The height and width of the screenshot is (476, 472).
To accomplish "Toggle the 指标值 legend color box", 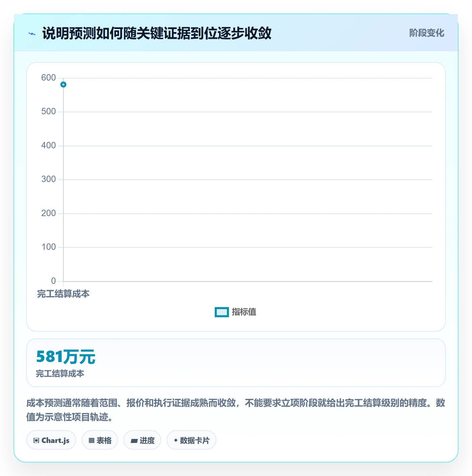I will click(x=222, y=312).
